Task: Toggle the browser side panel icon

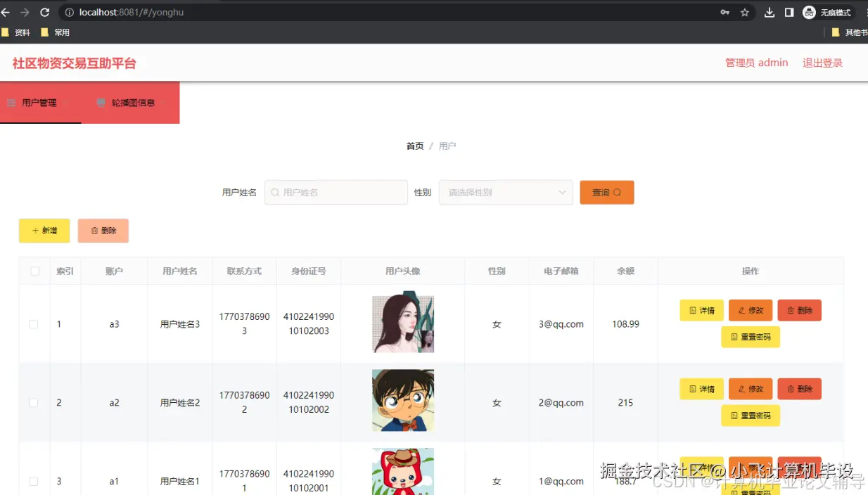Action: pos(789,13)
